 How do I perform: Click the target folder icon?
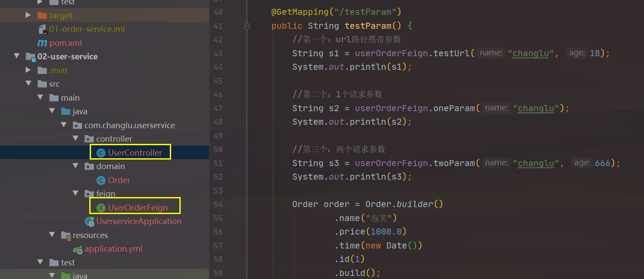click(x=42, y=15)
